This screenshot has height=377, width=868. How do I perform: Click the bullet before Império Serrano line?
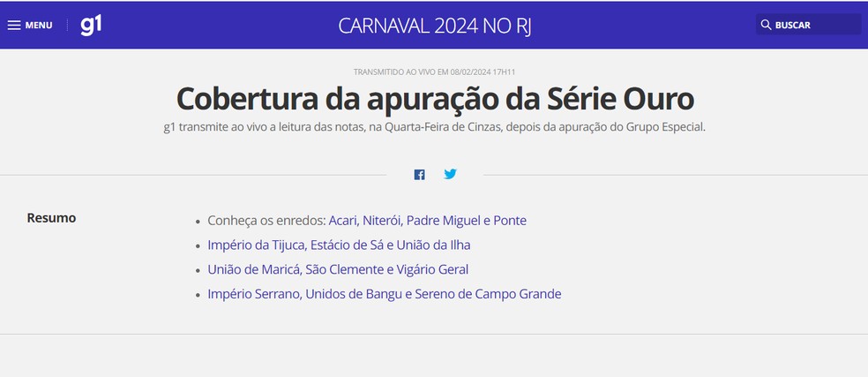[198, 295]
